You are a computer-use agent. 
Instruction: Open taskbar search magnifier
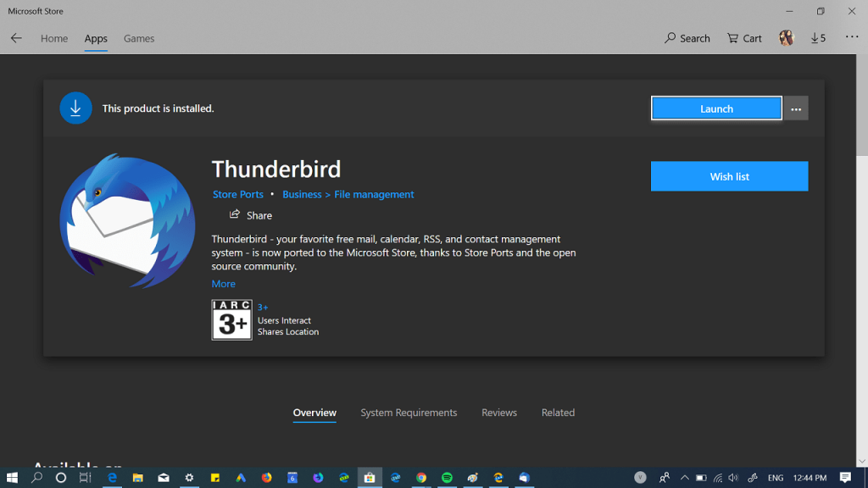(x=36, y=478)
